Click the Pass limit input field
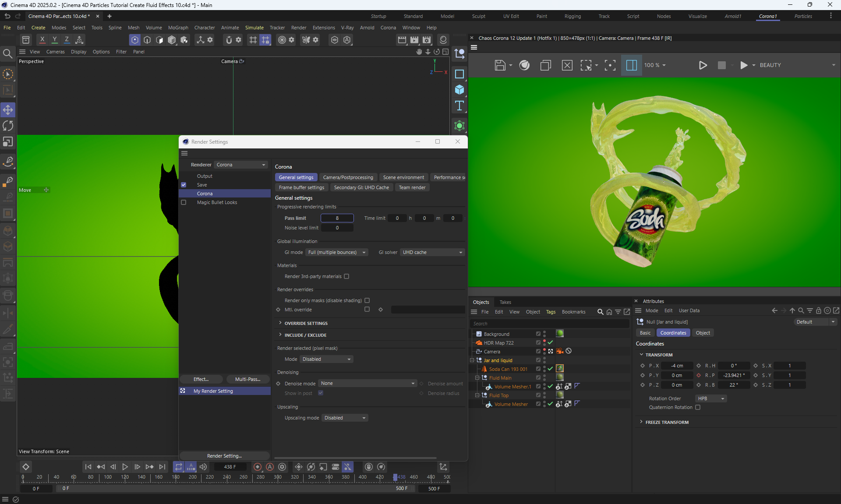 click(337, 218)
